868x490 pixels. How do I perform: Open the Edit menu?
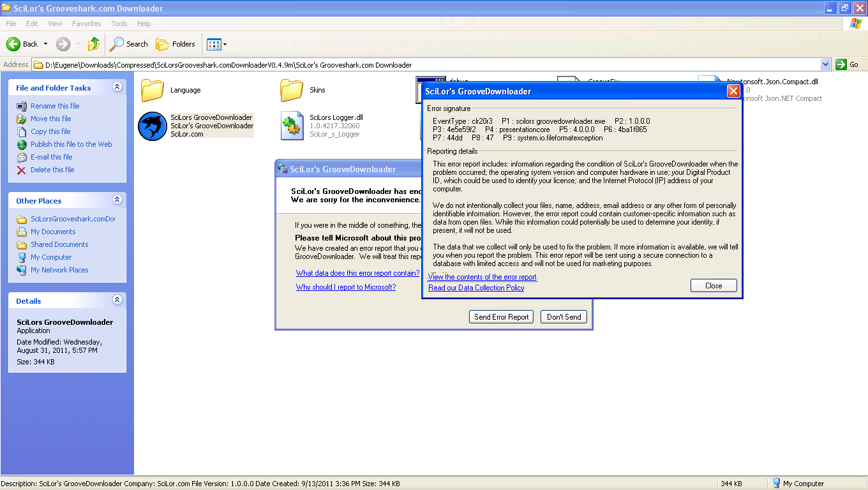(32, 24)
